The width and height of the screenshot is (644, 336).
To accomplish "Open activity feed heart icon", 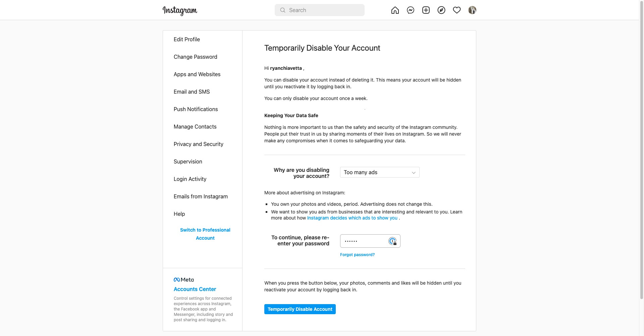I will pyautogui.click(x=457, y=10).
